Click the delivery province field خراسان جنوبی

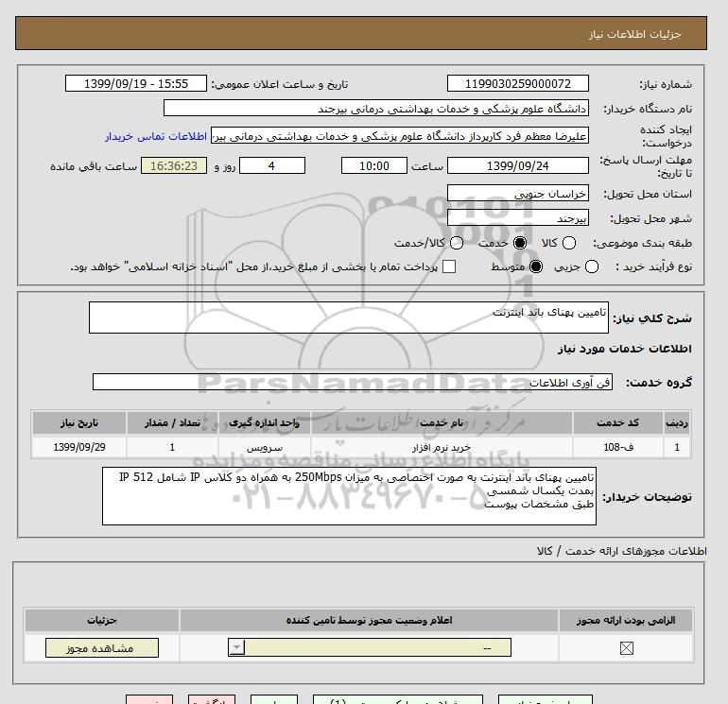[x=518, y=193]
